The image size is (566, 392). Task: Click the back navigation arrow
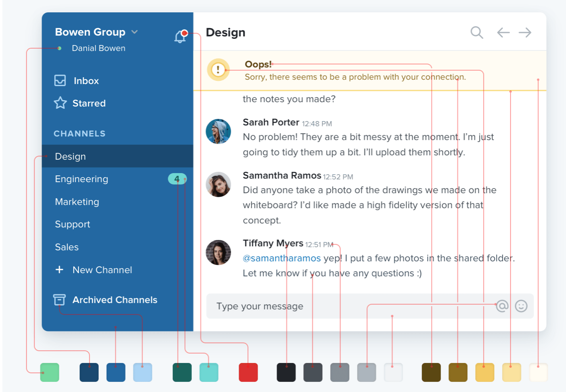click(503, 32)
